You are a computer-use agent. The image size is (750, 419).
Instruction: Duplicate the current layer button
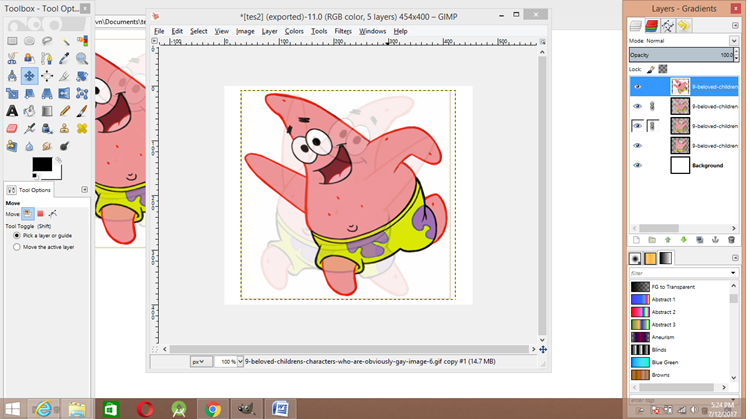700,240
